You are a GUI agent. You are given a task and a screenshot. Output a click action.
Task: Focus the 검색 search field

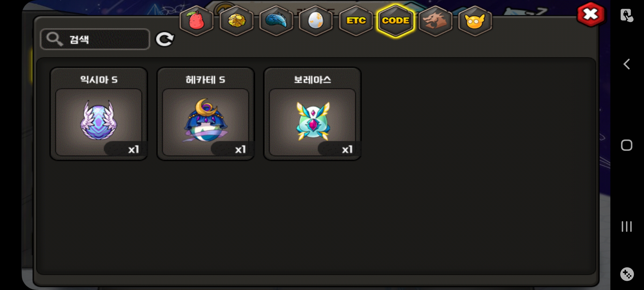(95, 39)
